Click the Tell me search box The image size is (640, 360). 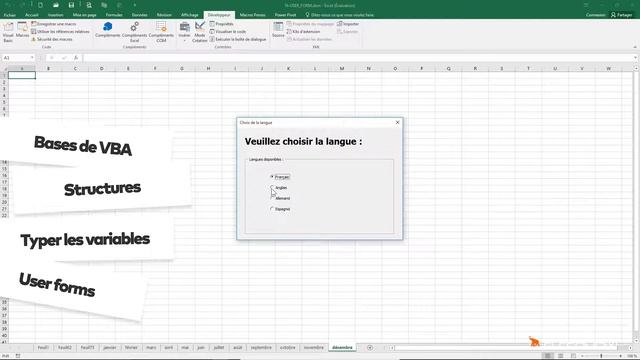click(x=340, y=15)
